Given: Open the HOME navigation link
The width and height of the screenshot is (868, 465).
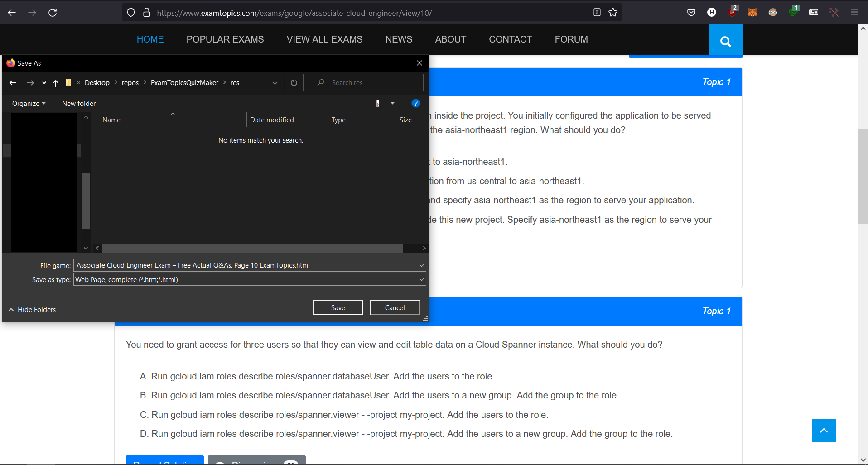Looking at the screenshot, I should 150,39.
